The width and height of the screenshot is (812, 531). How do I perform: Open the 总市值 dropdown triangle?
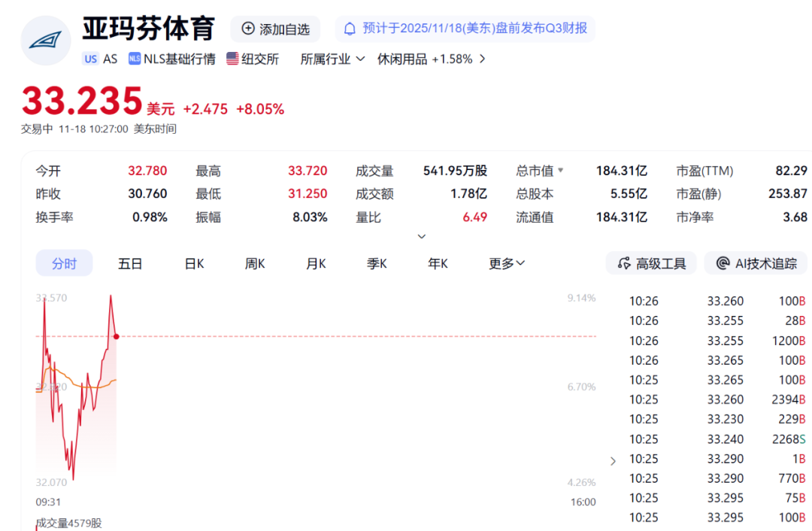point(560,171)
